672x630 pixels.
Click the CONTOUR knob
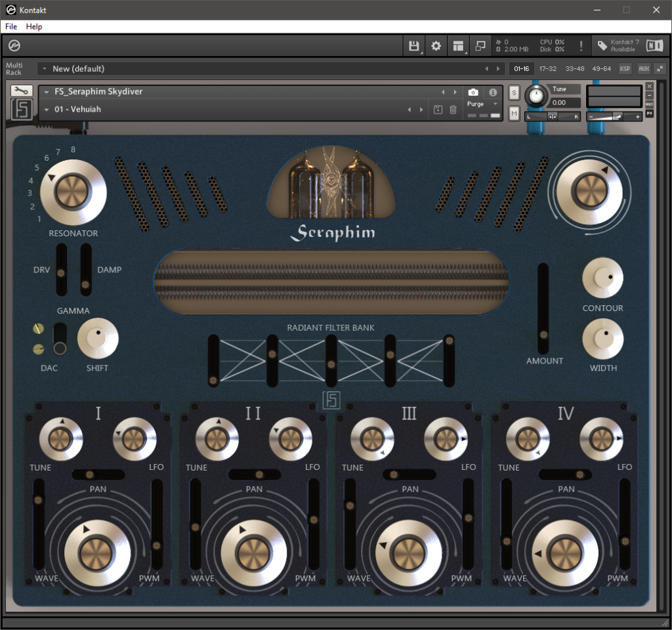tap(602, 278)
